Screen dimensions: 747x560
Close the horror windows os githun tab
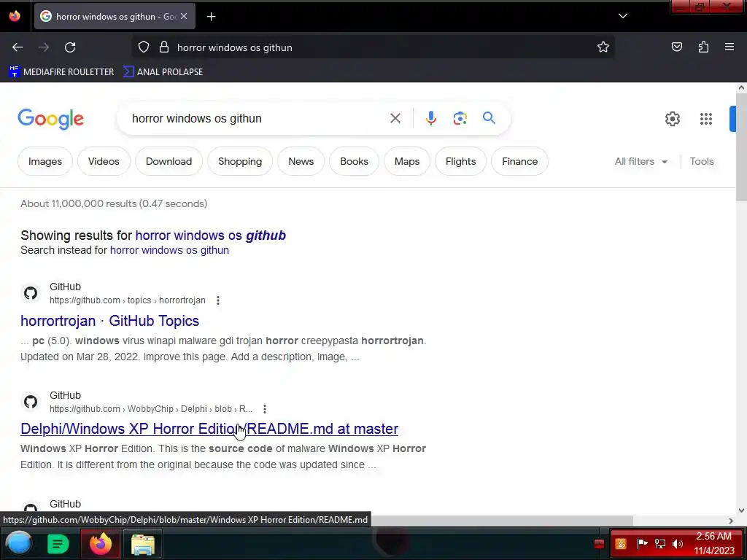184,16
